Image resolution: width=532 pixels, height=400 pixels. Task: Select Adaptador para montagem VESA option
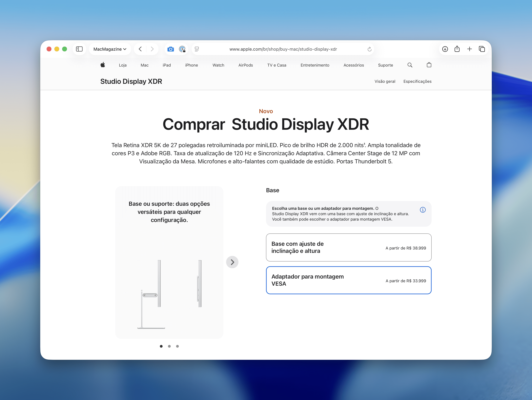click(348, 280)
